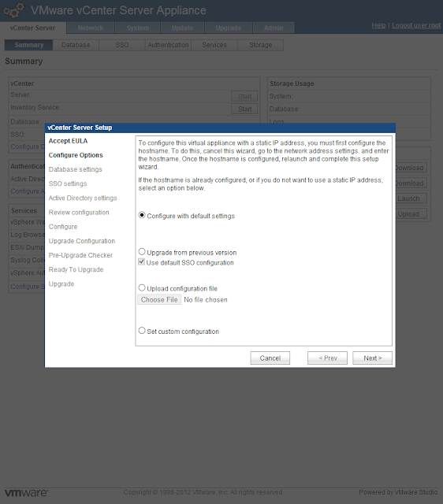443x504 pixels.
Task: Open the vCenter Server main tab
Action: tap(32, 28)
